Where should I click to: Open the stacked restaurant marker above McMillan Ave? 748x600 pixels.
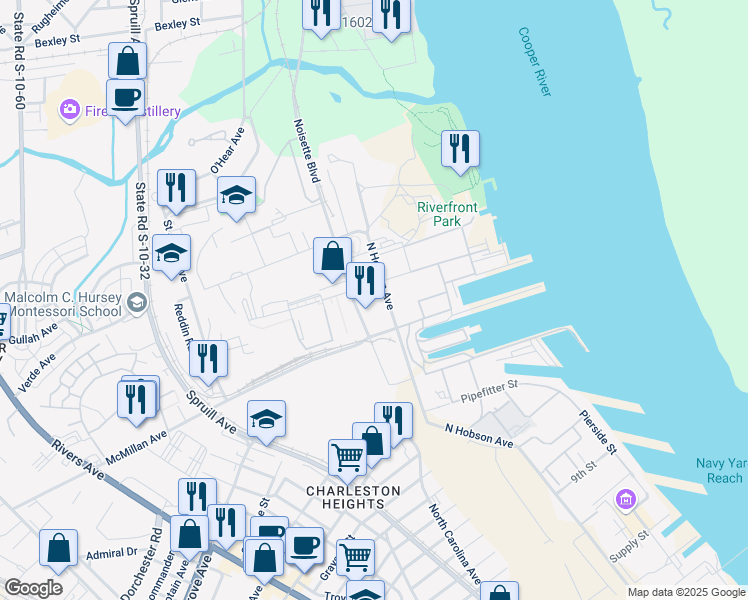click(x=137, y=401)
